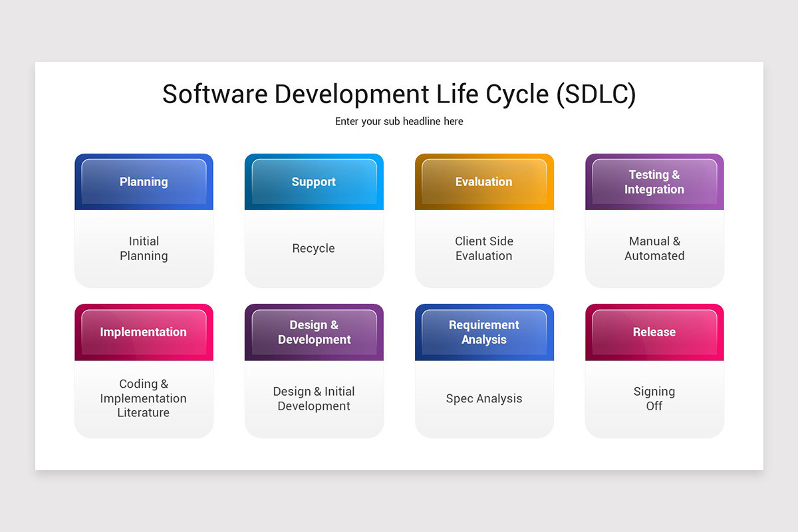Click the Spec Analysis label
Viewport: 798px width, 532px height.
[x=484, y=398]
